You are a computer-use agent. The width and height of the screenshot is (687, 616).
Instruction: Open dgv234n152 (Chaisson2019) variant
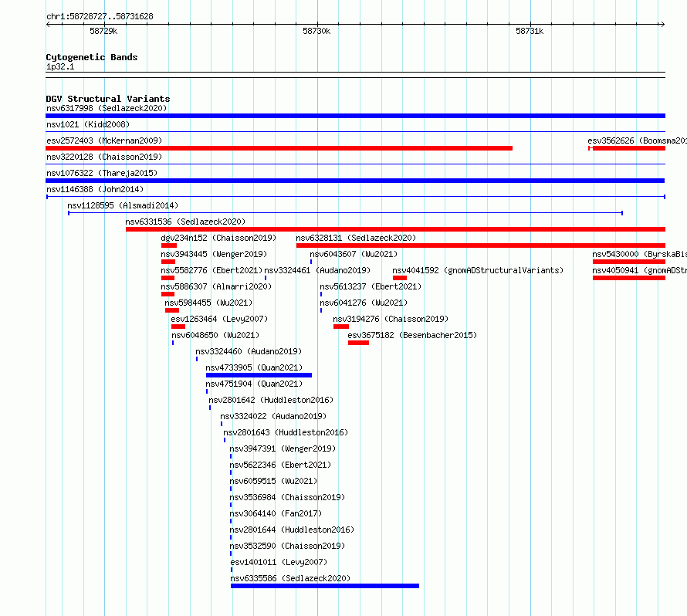pyautogui.click(x=218, y=238)
